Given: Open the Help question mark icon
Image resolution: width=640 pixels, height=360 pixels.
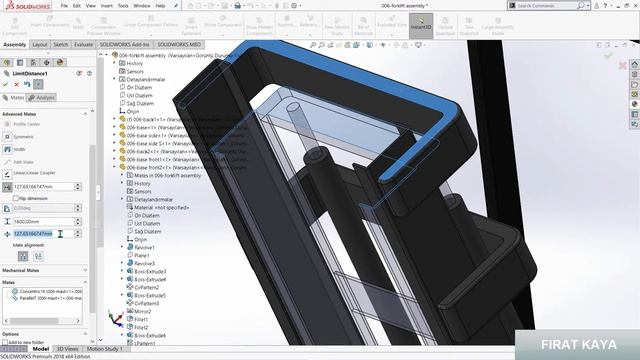Looking at the screenshot, I should 605,6.
